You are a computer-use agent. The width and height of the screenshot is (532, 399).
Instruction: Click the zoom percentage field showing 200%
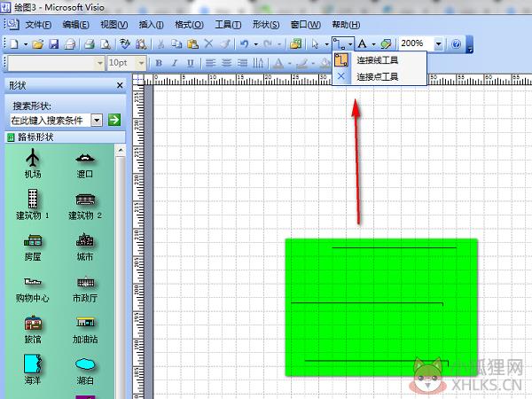point(417,43)
